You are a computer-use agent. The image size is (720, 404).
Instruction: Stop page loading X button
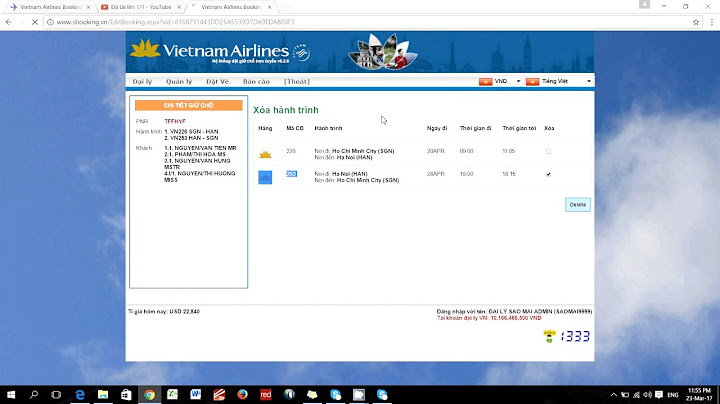pos(34,22)
